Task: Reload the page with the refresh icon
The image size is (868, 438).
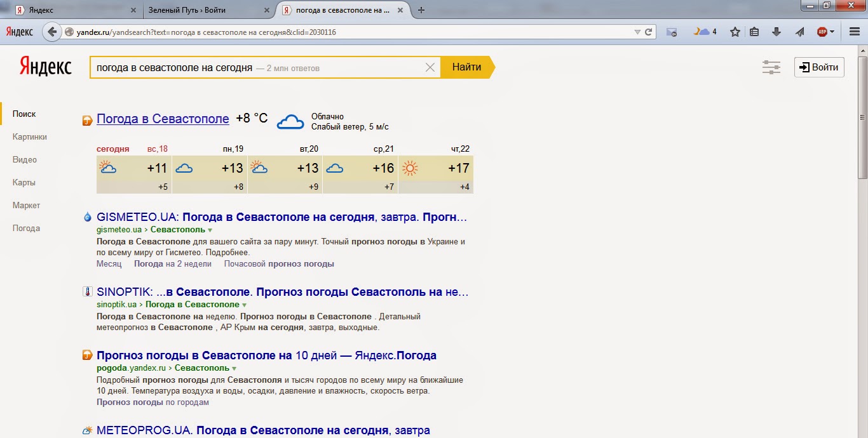Action: (649, 32)
